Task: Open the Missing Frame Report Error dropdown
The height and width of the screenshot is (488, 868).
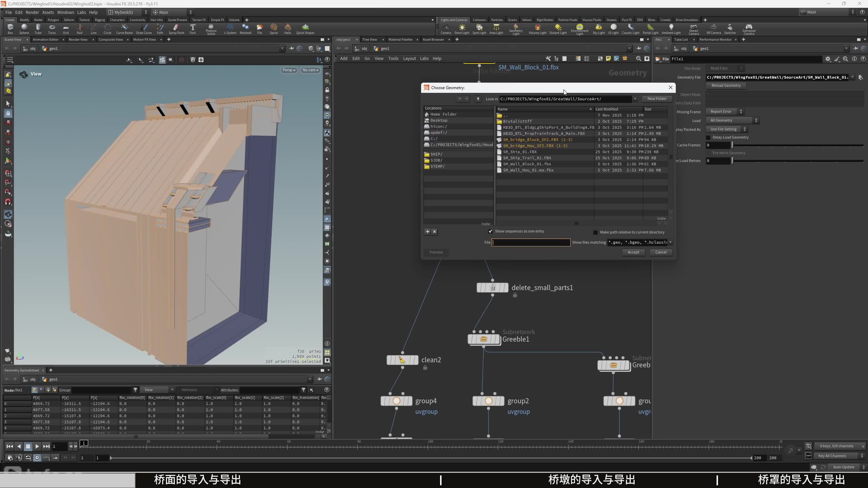Action: click(725, 112)
